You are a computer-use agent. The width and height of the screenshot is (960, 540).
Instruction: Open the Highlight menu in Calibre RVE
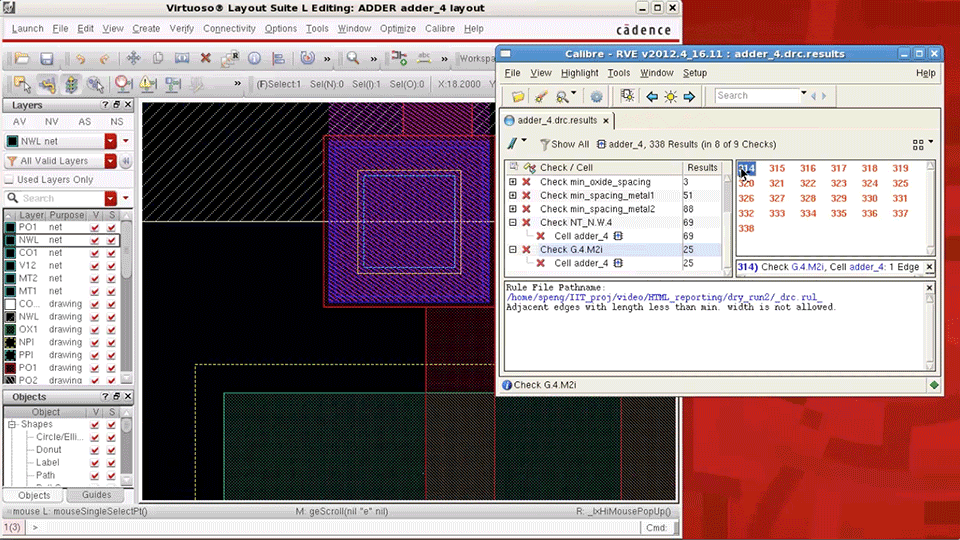(579, 73)
